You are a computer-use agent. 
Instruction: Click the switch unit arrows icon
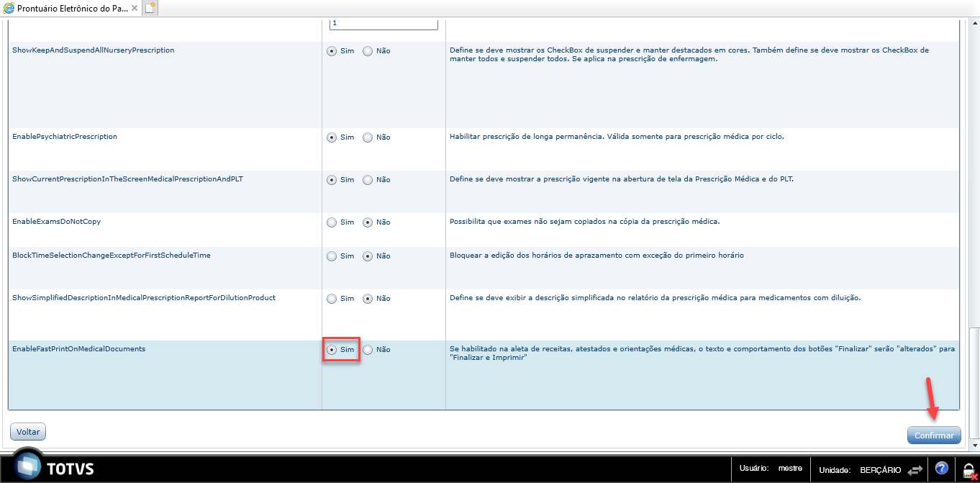(915, 469)
